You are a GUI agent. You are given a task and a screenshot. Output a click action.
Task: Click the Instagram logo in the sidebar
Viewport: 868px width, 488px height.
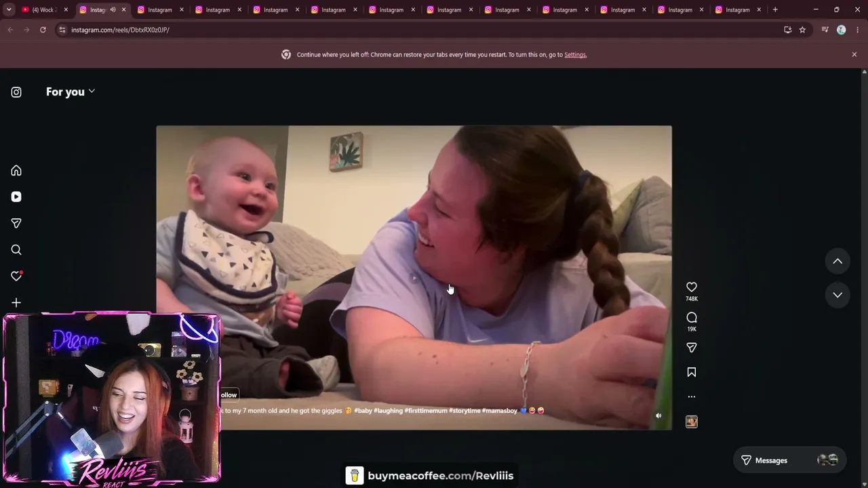pyautogui.click(x=16, y=92)
